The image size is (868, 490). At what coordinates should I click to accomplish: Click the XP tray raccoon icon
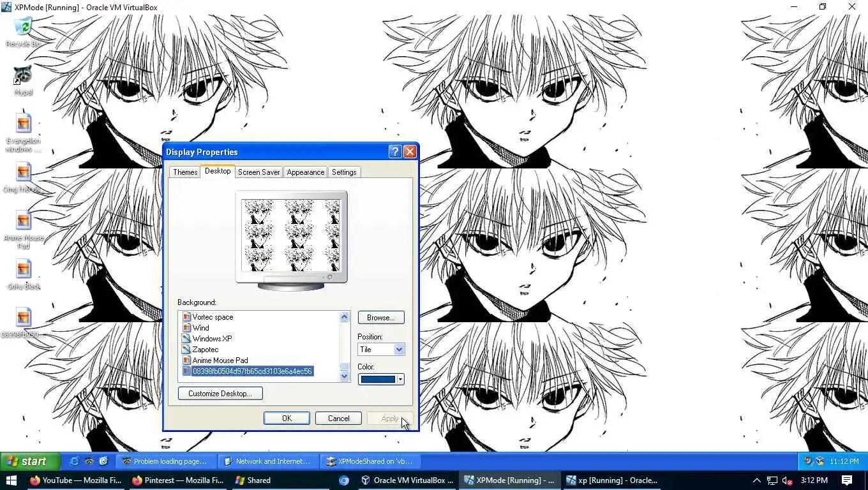click(x=820, y=461)
